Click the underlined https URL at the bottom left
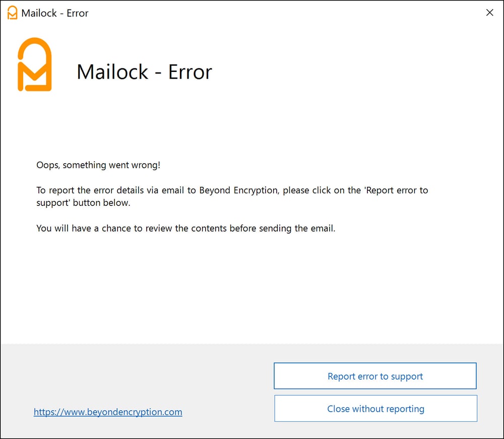Viewport: 504px width, 439px height. point(107,412)
